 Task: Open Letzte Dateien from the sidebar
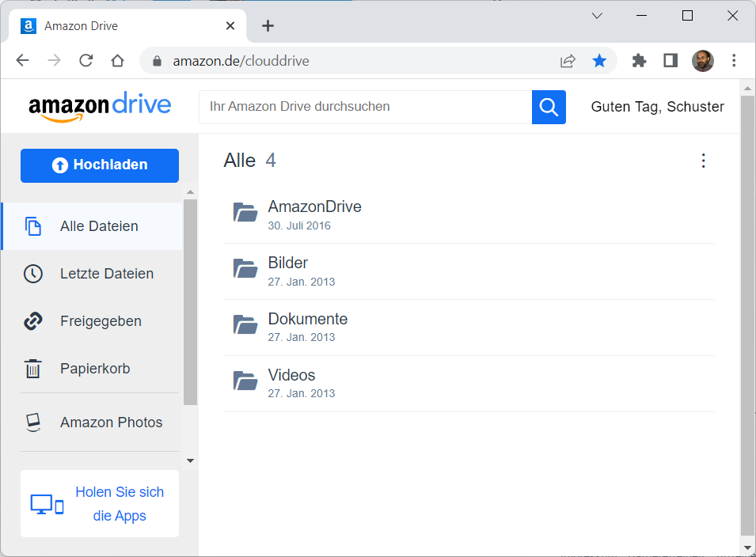[106, 274]
